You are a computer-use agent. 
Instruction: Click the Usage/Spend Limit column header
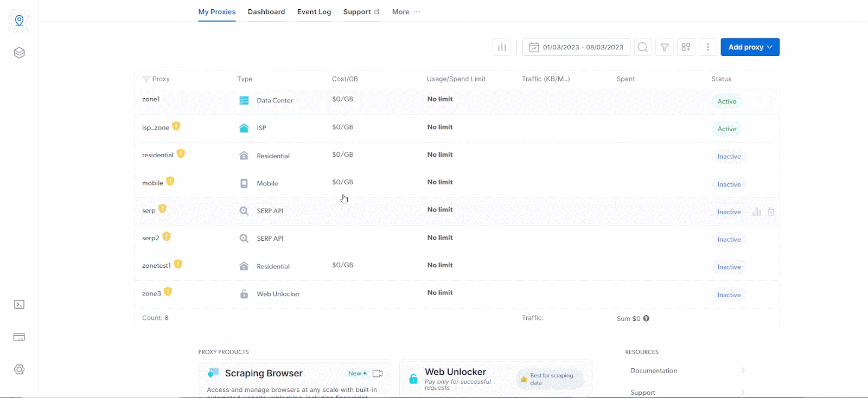pyautogui.click(x=456, y=79)
